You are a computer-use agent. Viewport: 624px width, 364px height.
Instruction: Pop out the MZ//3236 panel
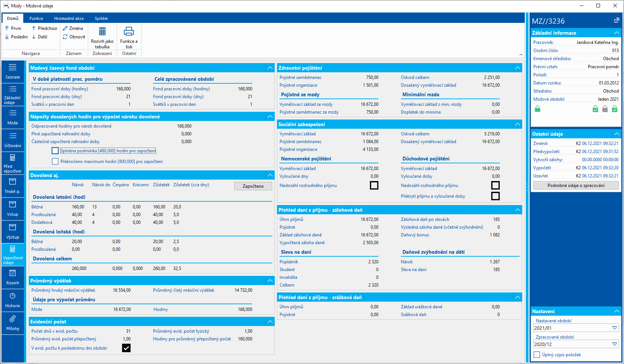(x=616, y=21)
